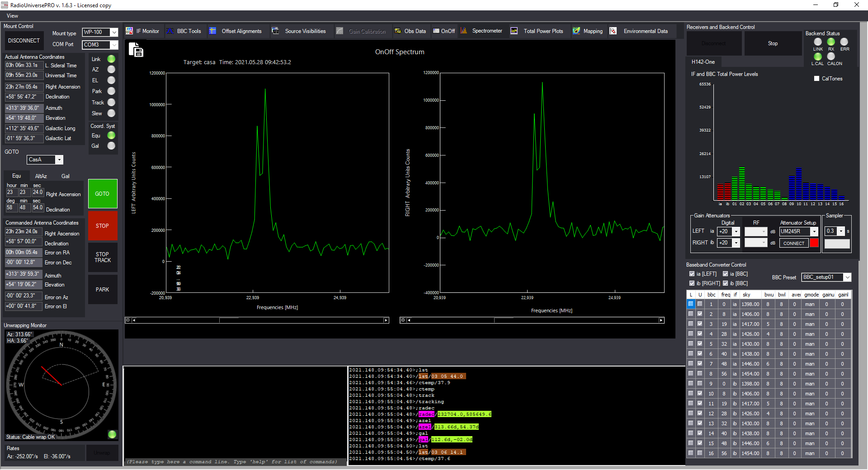Viewport: 868px width, 470px height.
Task: Click the IF Monitor tab icon
Action: click(129, 31)
